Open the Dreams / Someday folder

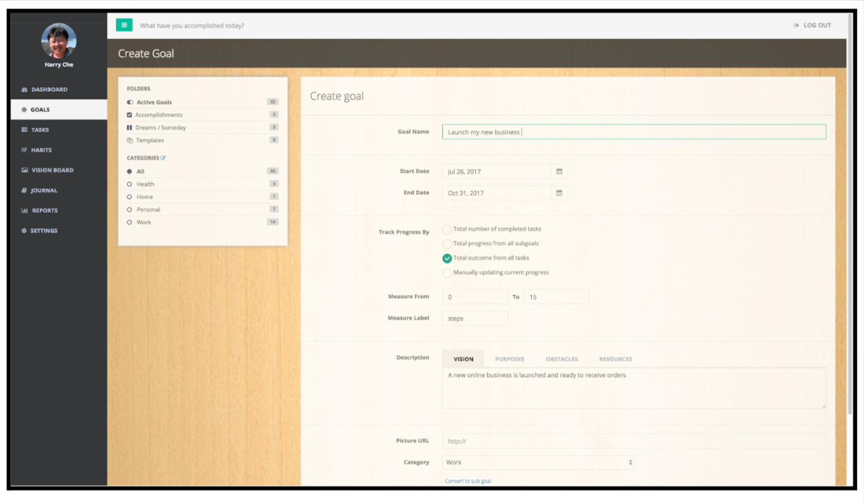click(x=160, y=128)
